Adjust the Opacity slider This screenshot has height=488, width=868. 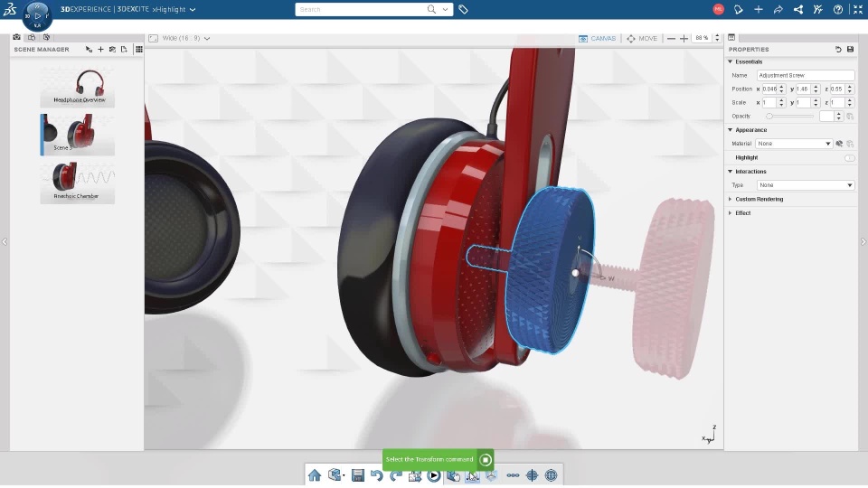790,117
